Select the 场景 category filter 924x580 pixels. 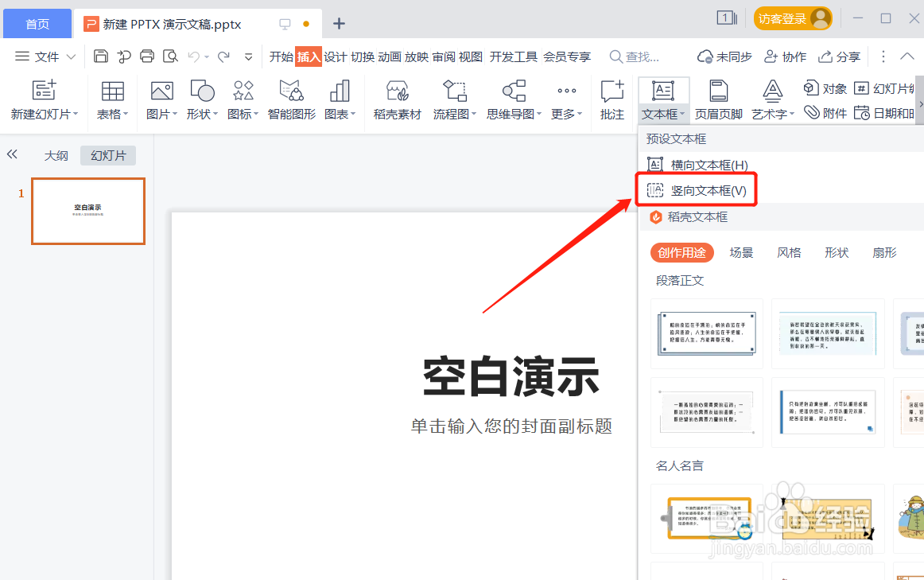(x=741, y=253)
